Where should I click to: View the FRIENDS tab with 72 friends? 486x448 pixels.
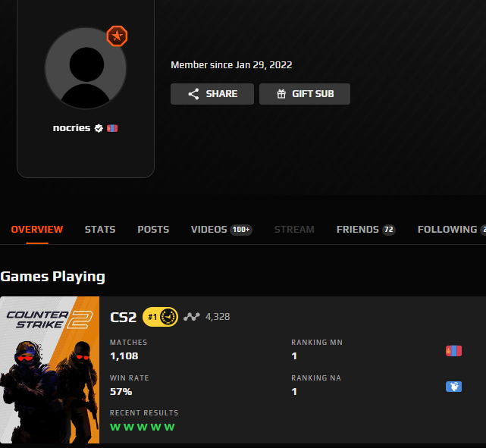pos(365,229)
